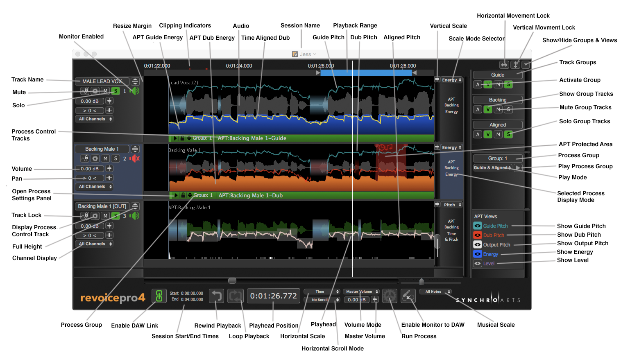Solo the MALE LEAD VOX track
The height and width of the screenshot is (364, 630).
click(x=116, y=91)
